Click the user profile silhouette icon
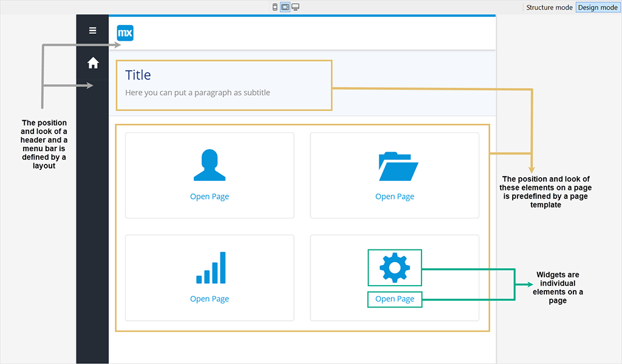 coord(210,166)
